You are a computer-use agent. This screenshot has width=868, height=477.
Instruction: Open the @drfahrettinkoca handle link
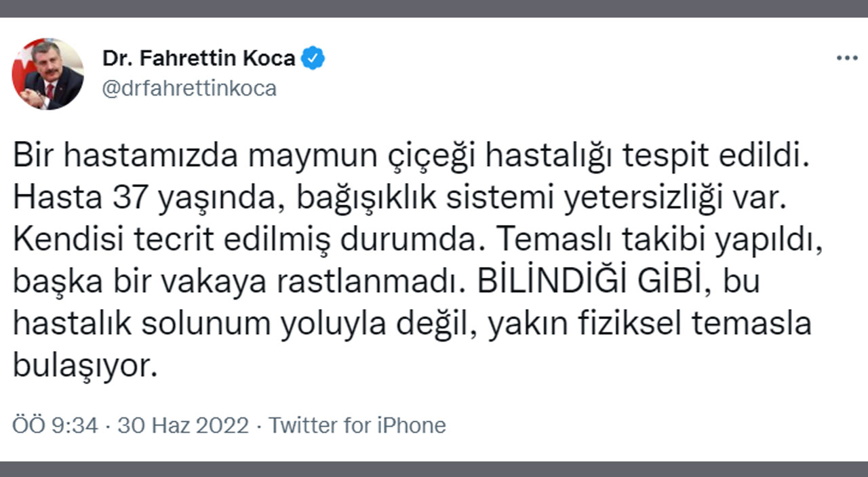point(189,89)
